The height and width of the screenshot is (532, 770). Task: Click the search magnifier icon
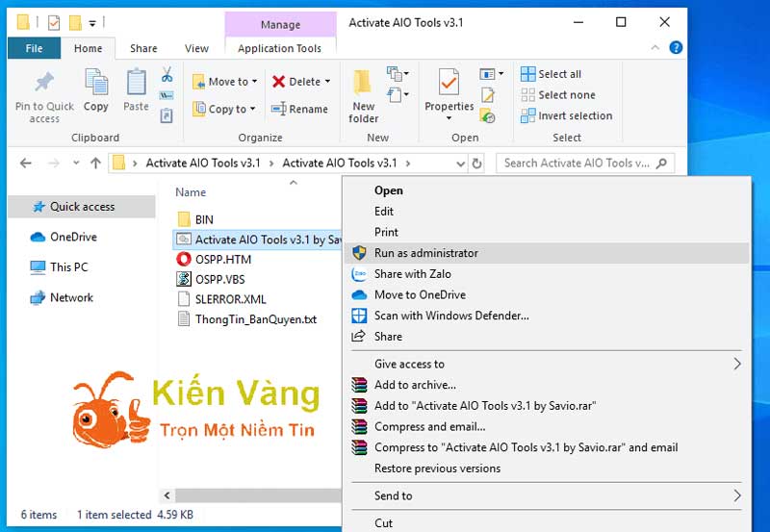[661, 163]
